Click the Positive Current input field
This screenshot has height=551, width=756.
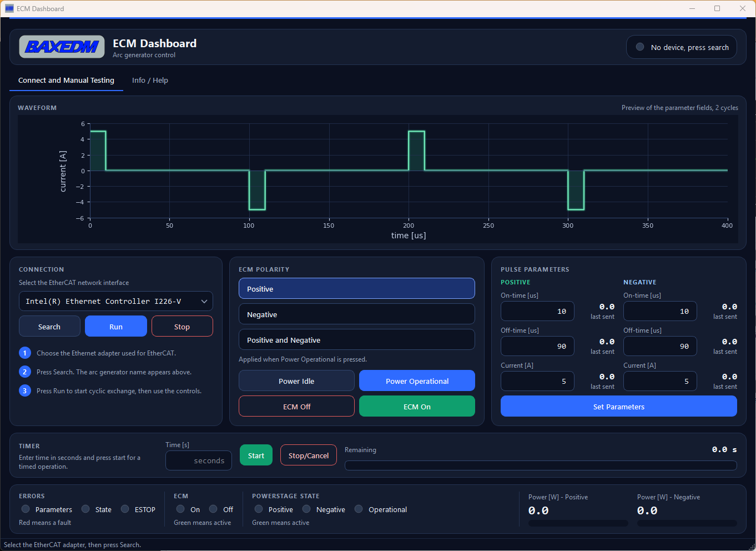[x=537, y=381]
